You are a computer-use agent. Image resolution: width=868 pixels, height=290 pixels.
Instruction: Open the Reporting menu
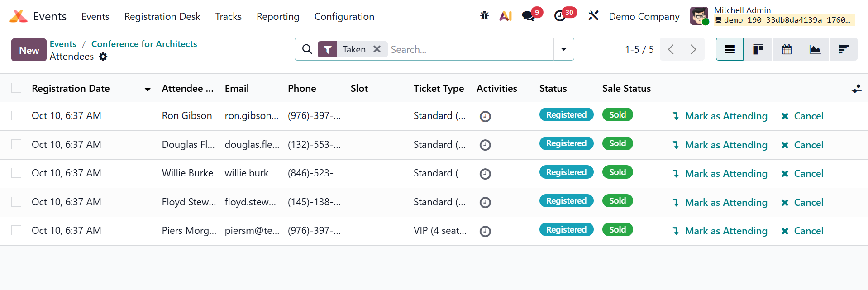(278, 17)
